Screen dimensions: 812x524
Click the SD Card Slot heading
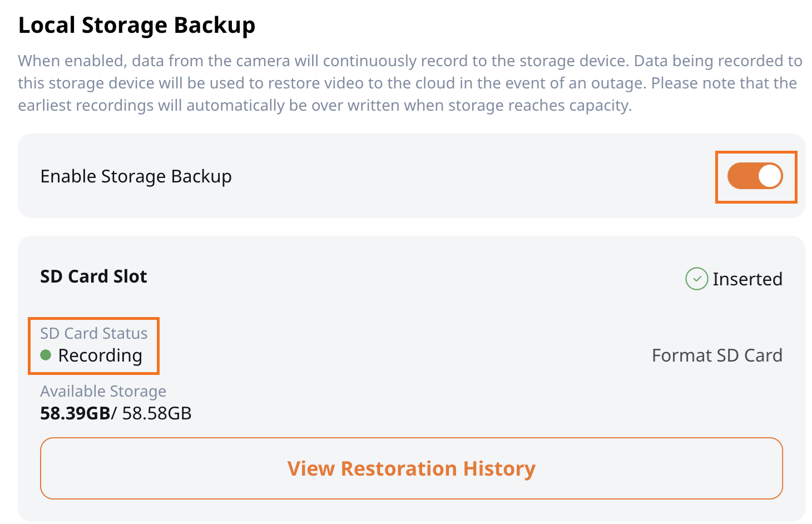coord(93,276)
